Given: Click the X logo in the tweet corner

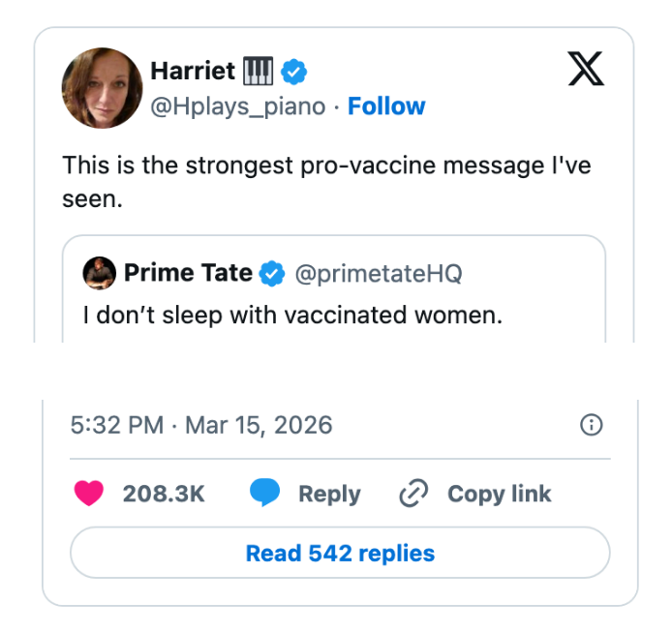Looking at the screenshot, I should coord(584,70).
